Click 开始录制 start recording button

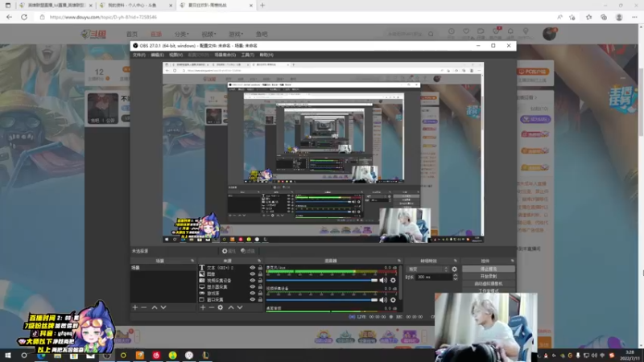tap(489, 277)
